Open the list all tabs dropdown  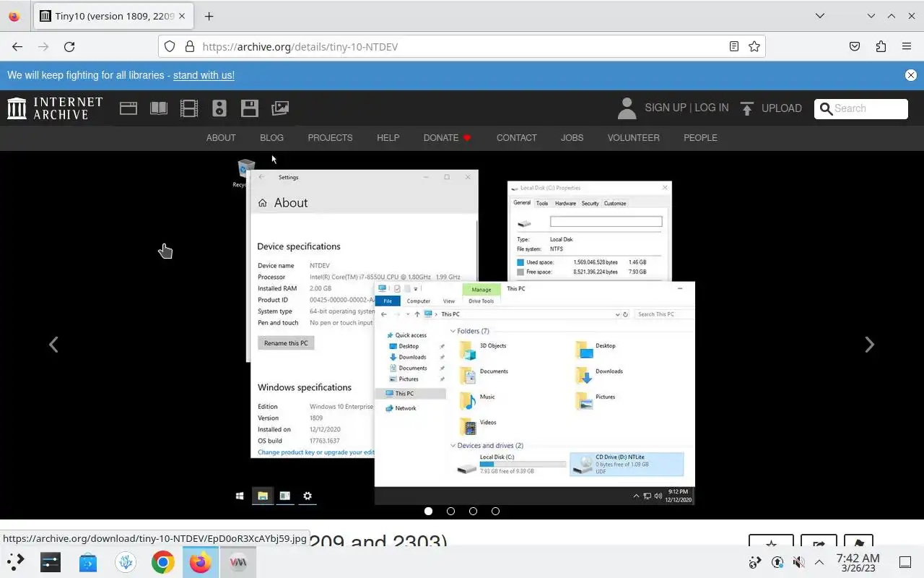(820, 16)
